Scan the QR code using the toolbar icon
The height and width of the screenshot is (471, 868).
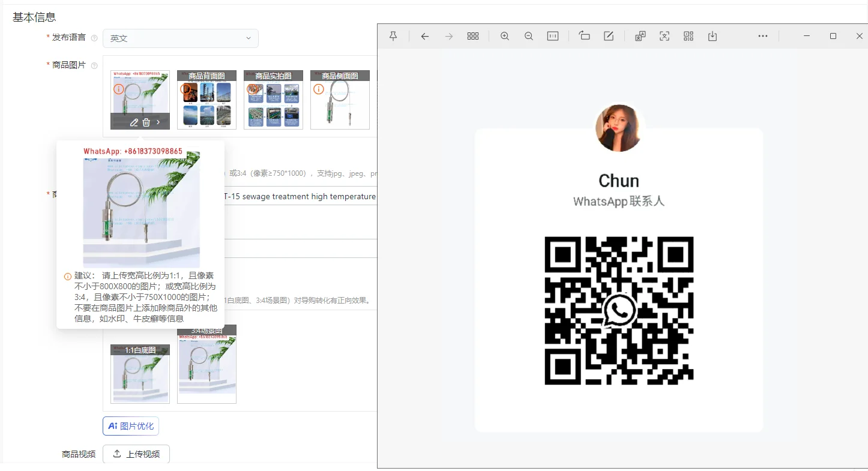coord(689,36)
